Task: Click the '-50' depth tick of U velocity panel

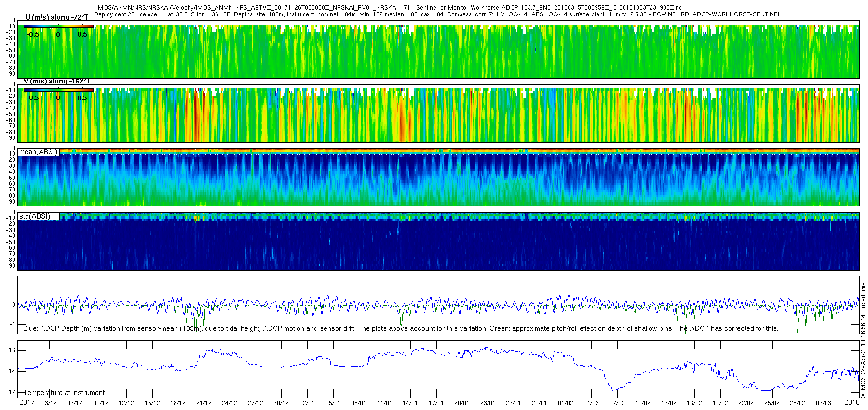Action: pyautogui.click(x=11, y=50)
